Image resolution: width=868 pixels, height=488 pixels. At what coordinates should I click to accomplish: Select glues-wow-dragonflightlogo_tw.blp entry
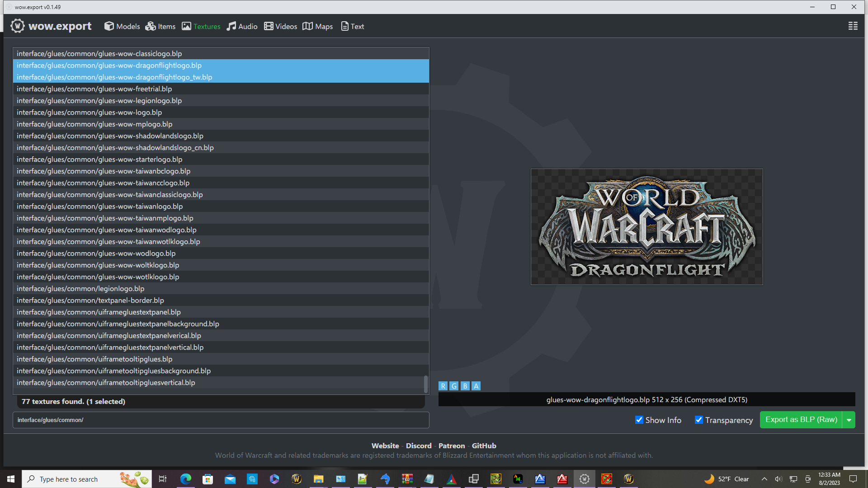pyautogui.click(x=221, y=77)
